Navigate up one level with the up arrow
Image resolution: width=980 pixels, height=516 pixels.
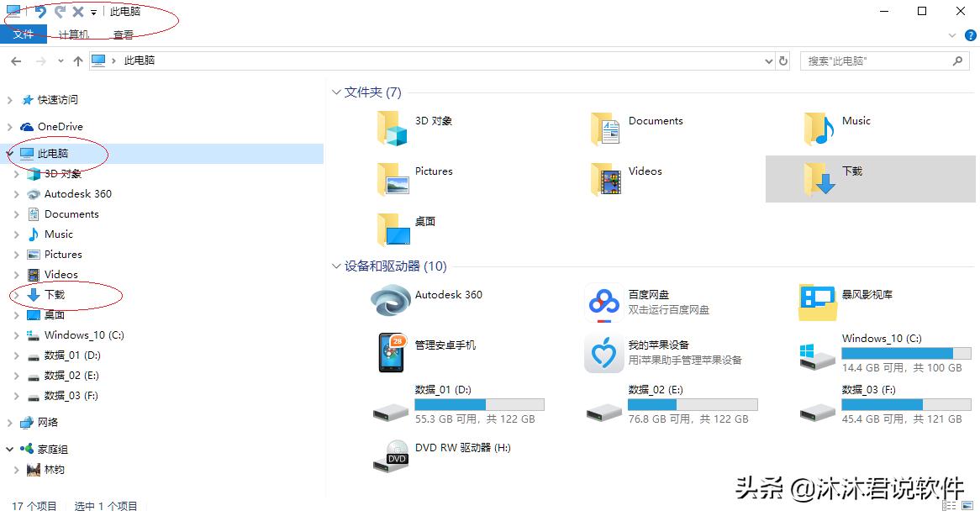pyautogui.click(x=77, y=61)
